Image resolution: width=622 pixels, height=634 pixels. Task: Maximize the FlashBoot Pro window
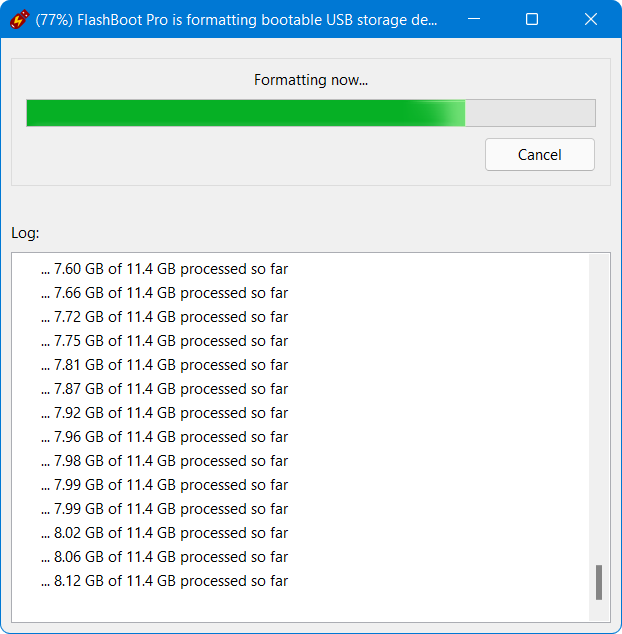[532, 19]
